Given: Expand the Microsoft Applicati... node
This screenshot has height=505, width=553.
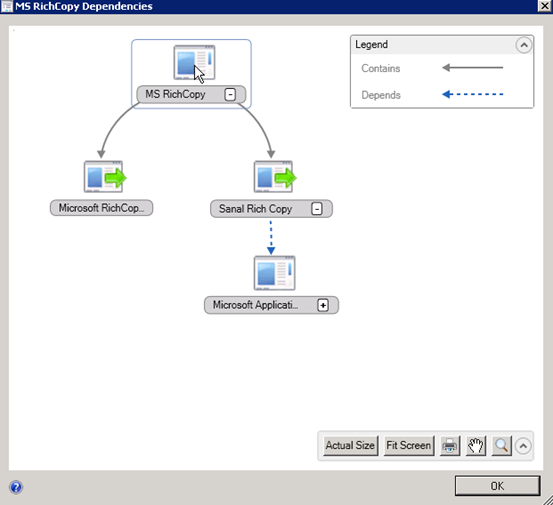Looking at the screenshot, I should (x=323, y=305).
